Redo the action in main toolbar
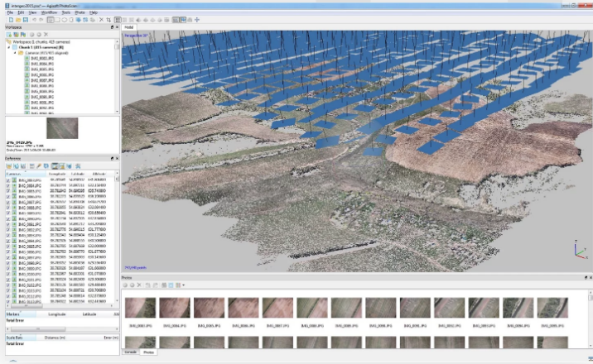593x364 pixels. coord(41,20)
